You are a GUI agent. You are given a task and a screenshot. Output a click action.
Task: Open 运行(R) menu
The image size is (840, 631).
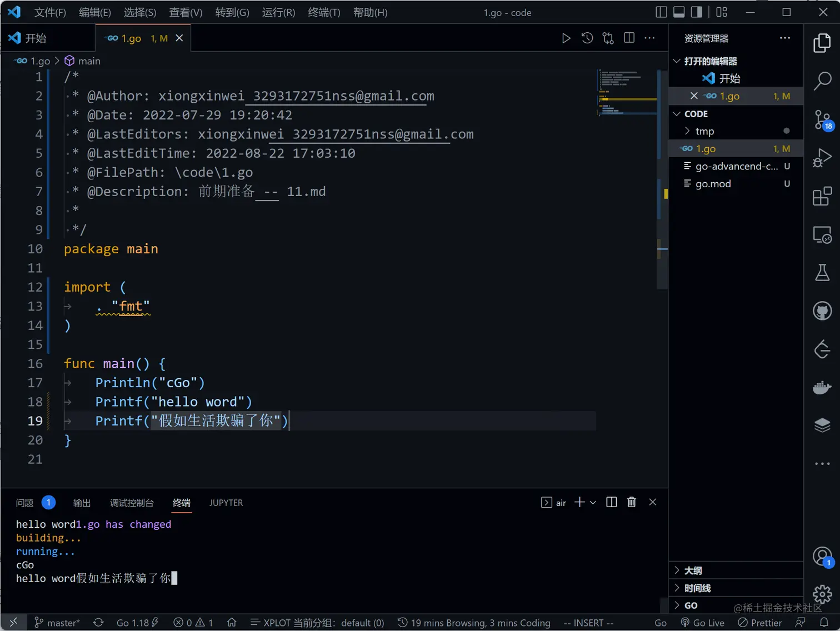(x=278, y=12)
